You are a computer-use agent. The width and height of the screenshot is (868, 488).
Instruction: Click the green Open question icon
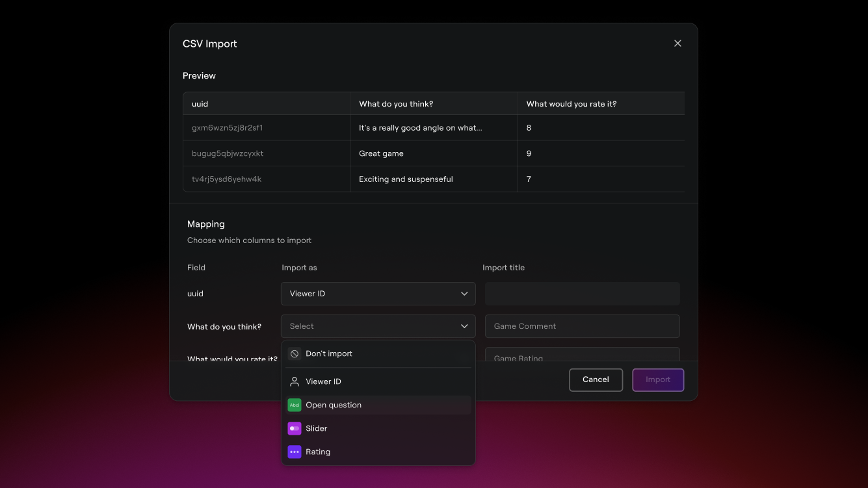click(x=295, y=405)
